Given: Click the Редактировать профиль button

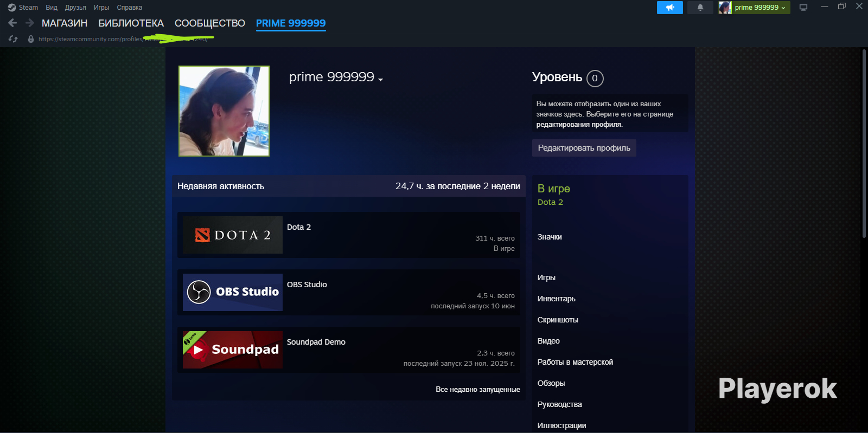Looking at the screenshot, I should [x=584, y=148].
